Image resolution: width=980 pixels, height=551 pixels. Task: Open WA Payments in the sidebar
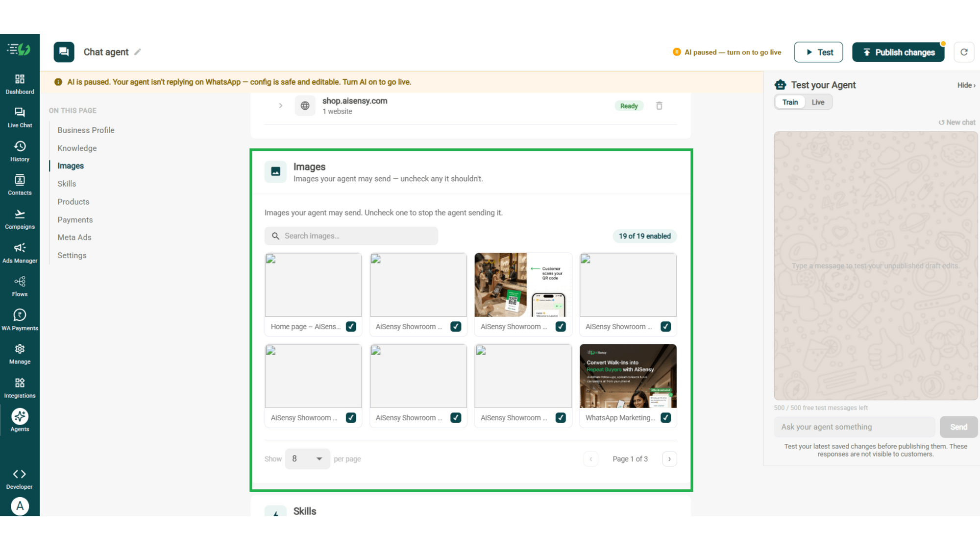tap(20, 321)
